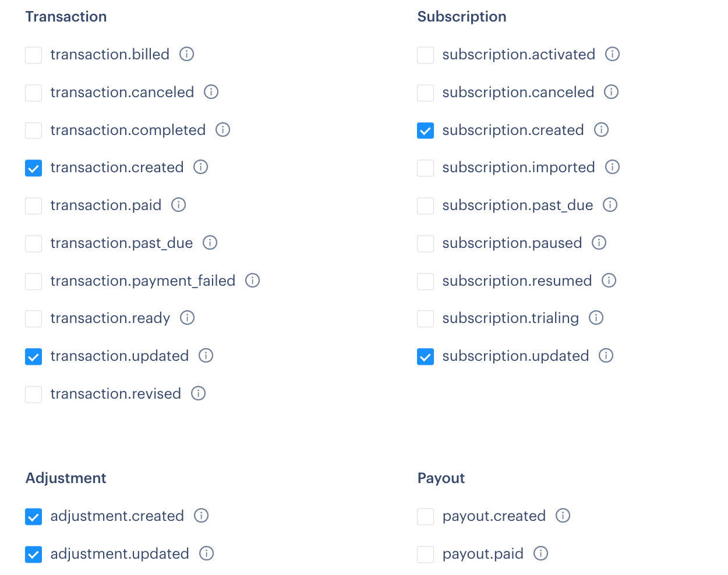Click the transaction.ready label text
Screen dimensions: 728x575
click(110, 318)
